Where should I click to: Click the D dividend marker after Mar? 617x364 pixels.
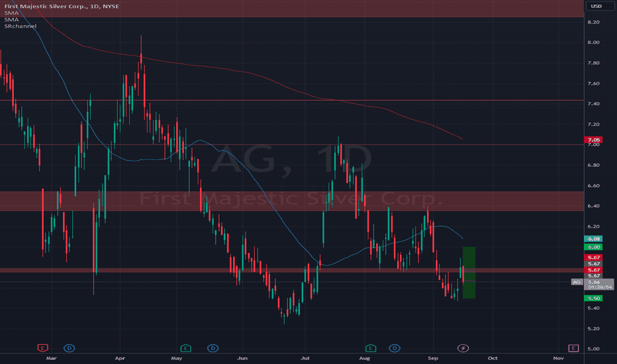(70, 348)
